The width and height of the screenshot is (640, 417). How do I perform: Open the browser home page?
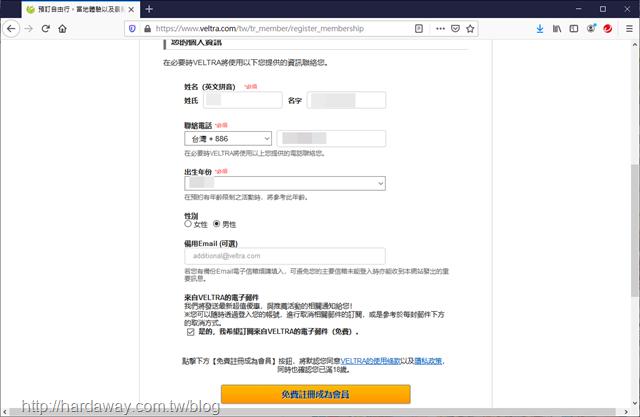point(62,29)
